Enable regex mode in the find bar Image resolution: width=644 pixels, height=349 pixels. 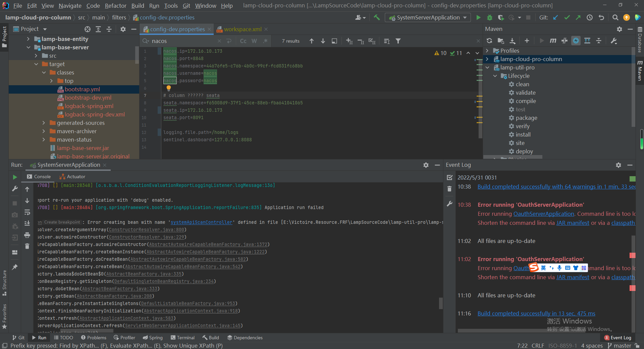point(265,41)
